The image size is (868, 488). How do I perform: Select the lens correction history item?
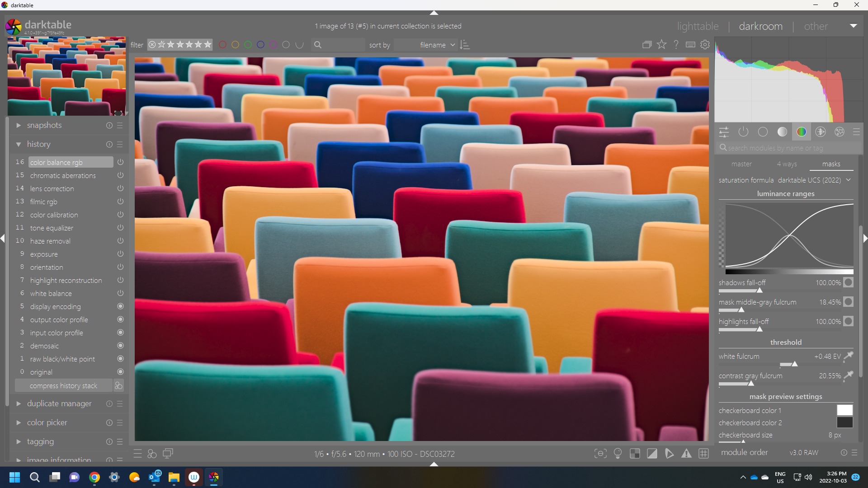tap(52, 188)
